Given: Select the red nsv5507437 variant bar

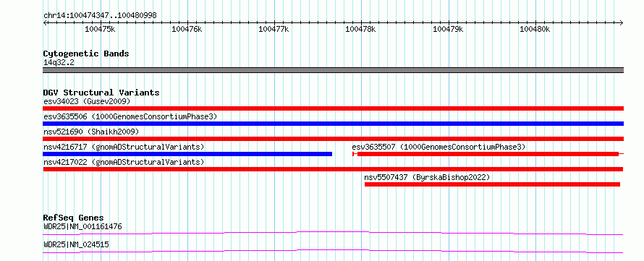Looking at the screenshot, I should pyautogui.click(x=492, y=184).
